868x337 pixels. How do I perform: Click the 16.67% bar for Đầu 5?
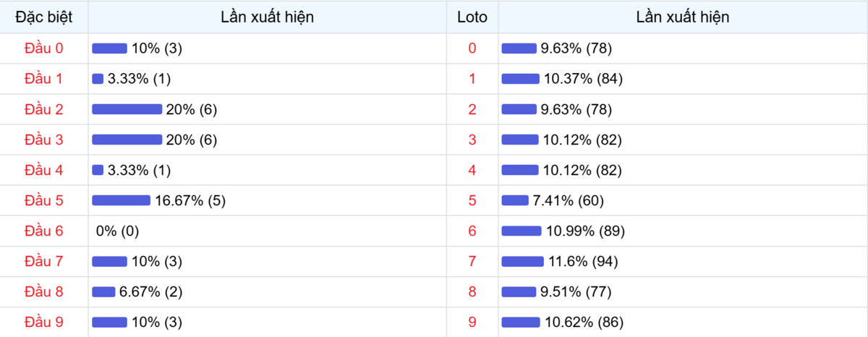121,200
